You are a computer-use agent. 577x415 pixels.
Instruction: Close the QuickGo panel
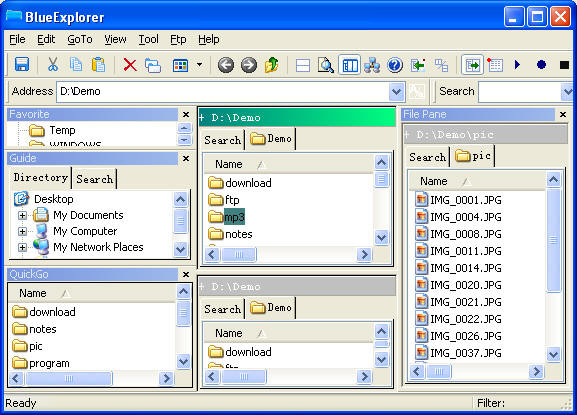[186, 274]
